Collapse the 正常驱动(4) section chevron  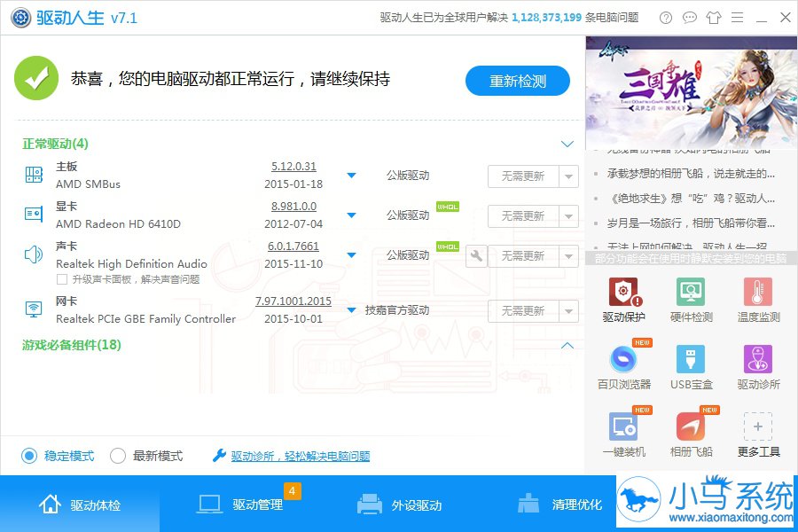point(567,144)
